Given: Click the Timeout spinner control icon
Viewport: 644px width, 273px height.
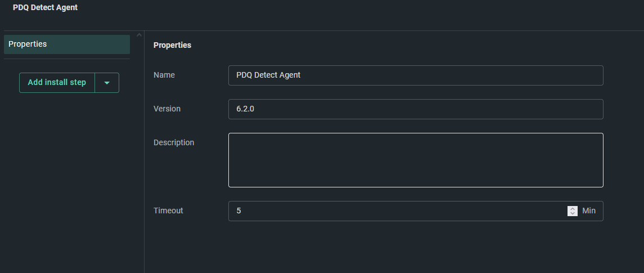Looking at the screenshot, I should click(x=573, y=211).
